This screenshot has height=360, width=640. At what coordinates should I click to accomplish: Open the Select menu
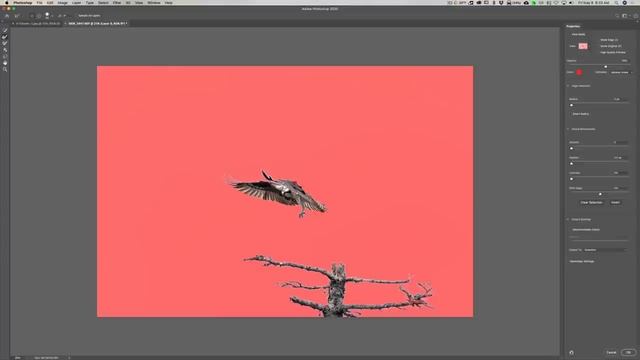pos(103,2)
